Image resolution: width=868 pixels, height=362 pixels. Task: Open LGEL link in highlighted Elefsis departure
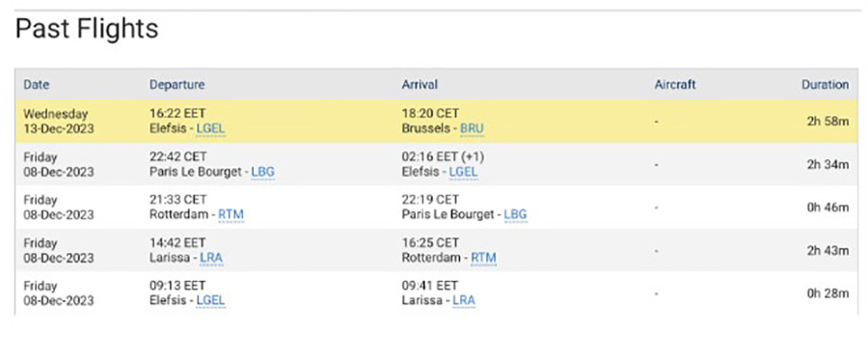pyautogui.click(x=211, y=129)
